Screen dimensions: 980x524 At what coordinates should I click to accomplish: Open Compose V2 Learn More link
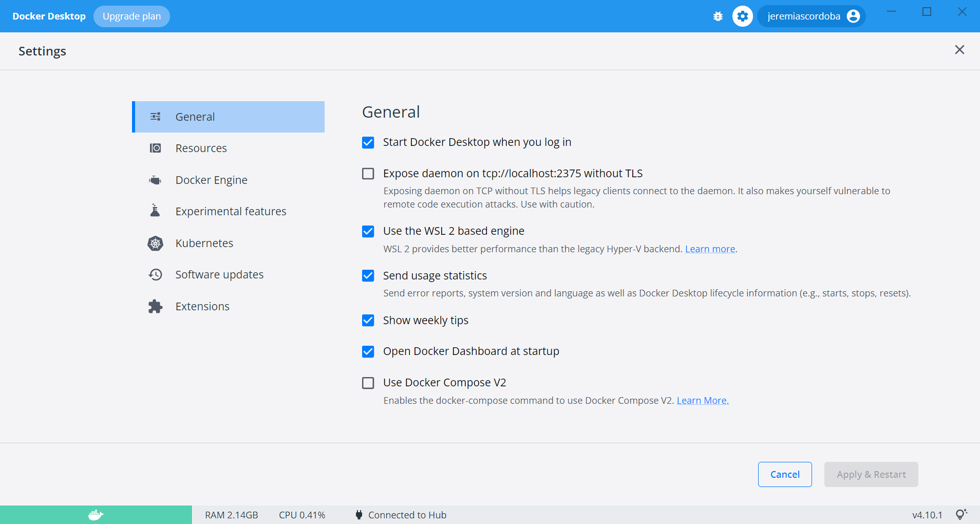click(x=703, y=400)
